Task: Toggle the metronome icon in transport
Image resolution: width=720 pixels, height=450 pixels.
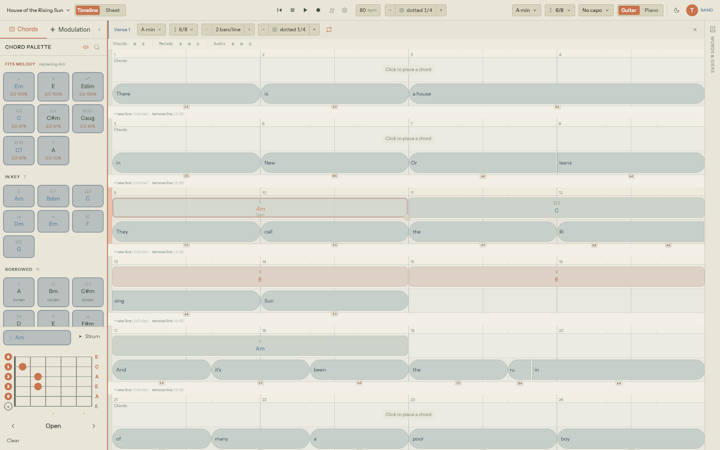Action: click(332, 10)
